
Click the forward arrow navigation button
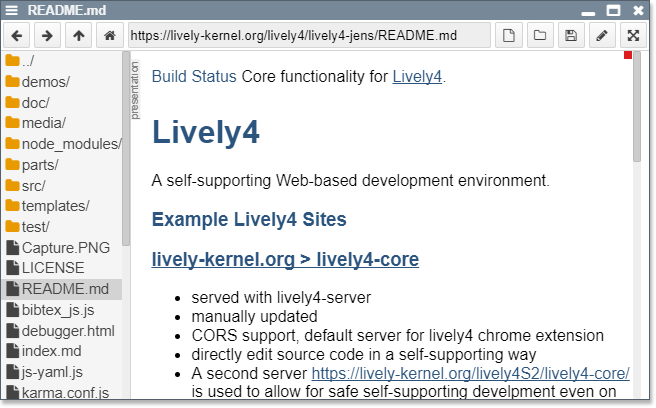pyautogui.click(x=47, y=35)
